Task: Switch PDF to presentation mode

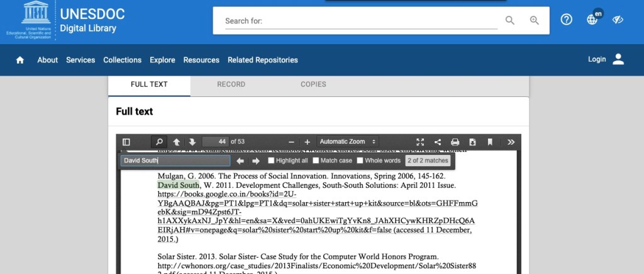Action: pos(421,142)
